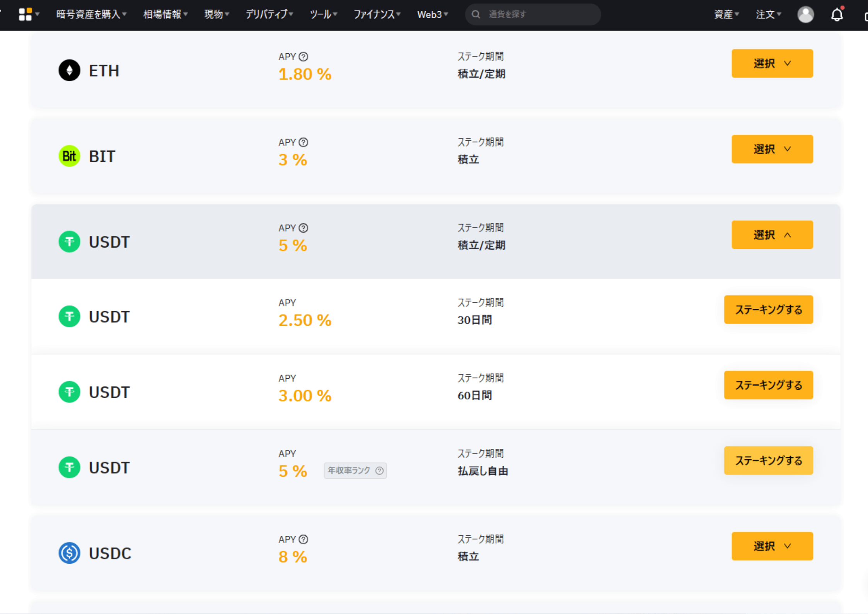Click the 払戻し自由 stake period text
This screenshot has width=868, height=614.
point(483,471)
